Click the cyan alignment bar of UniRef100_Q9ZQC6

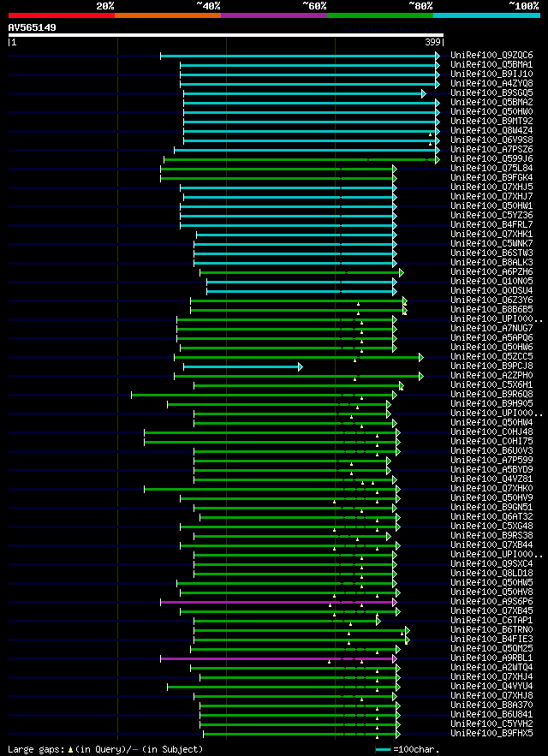click(298, 56)
